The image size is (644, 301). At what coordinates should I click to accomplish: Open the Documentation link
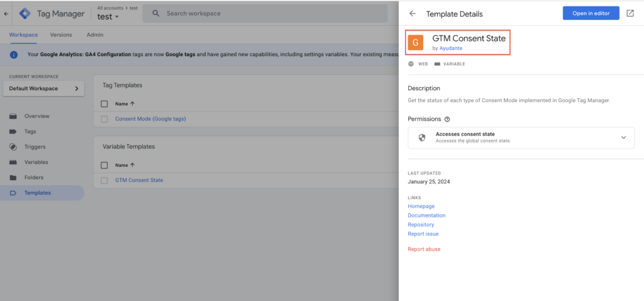click(x=426, y=215)
